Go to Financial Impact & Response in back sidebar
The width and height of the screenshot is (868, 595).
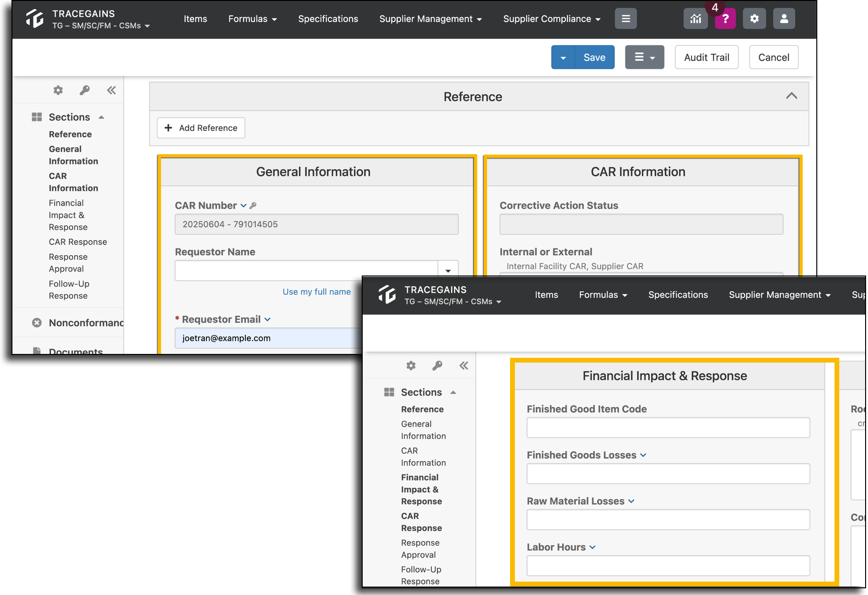click(68, 215)
